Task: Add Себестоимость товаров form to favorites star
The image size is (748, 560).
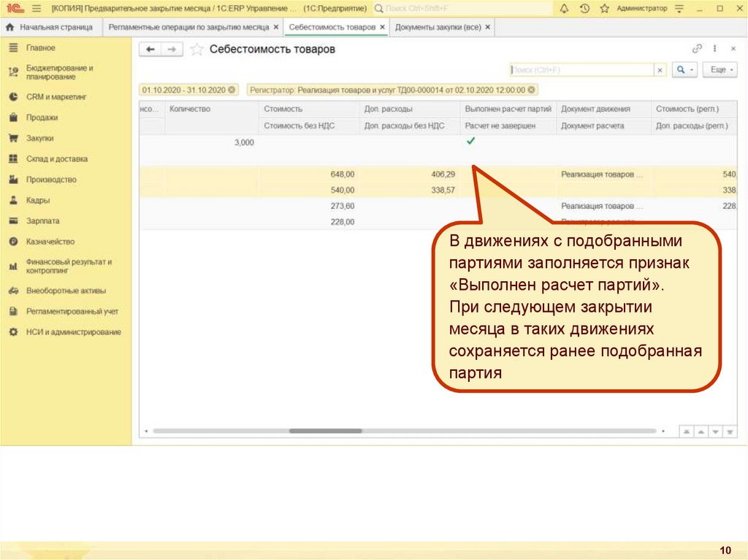Action: point(196,50)
